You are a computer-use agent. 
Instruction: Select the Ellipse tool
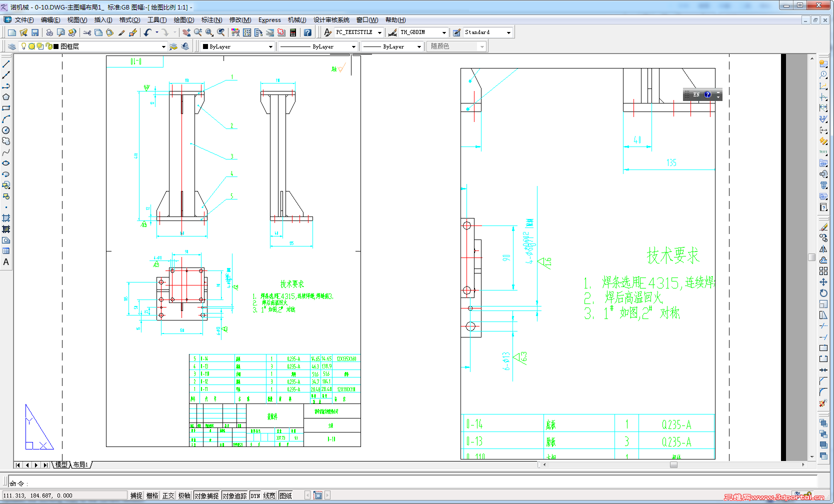pos(6,163)
